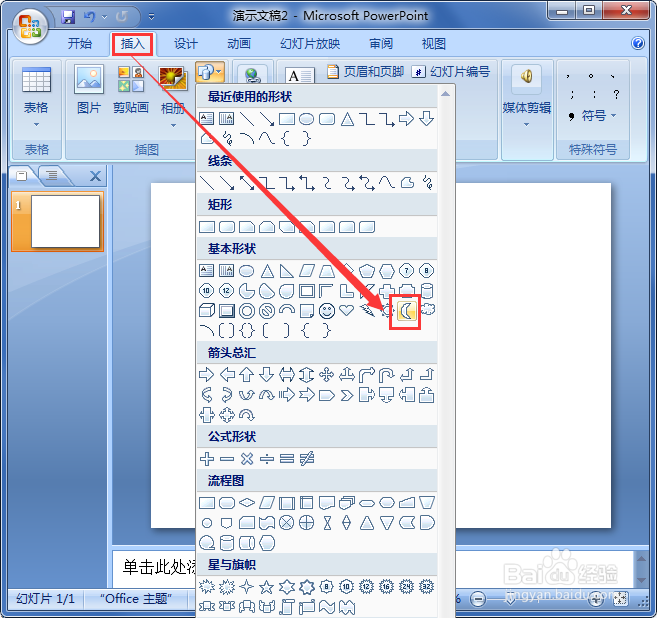Customize Quick Access Toolbar dropdown

pyautogui.click(x=152, y=17)
